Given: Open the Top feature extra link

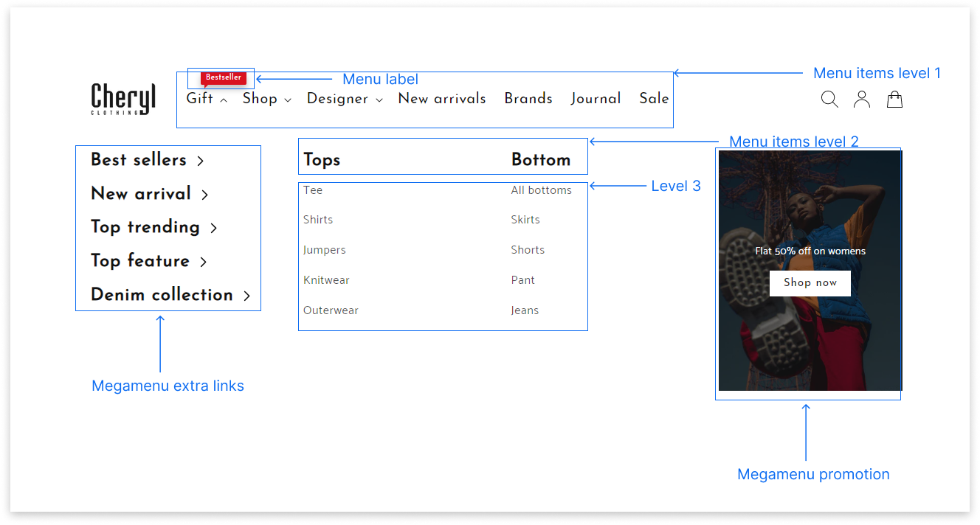Looking at the screenshot, I should point(140,261).
